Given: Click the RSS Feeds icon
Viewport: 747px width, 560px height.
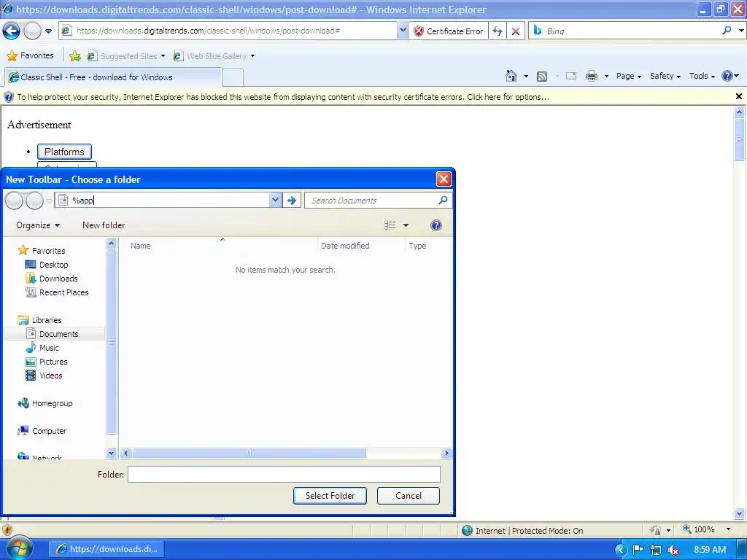Looking at the screenshot, I should (542, 76).
